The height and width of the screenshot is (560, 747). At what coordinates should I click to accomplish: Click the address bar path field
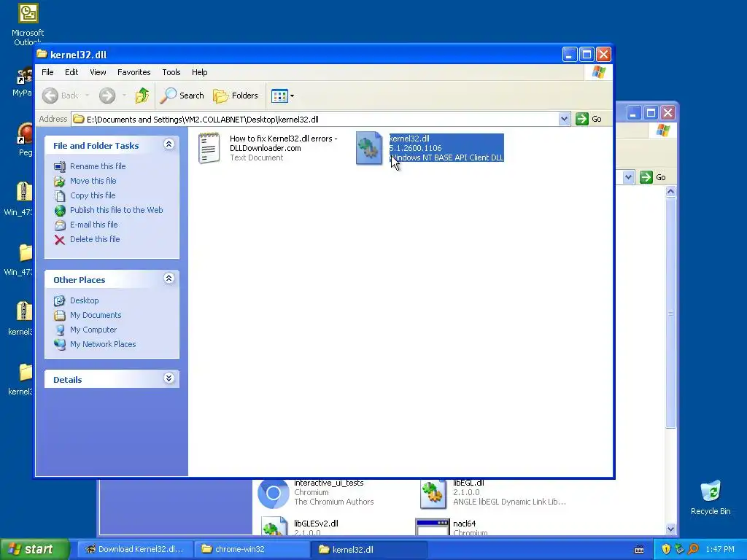click(314, 119)
